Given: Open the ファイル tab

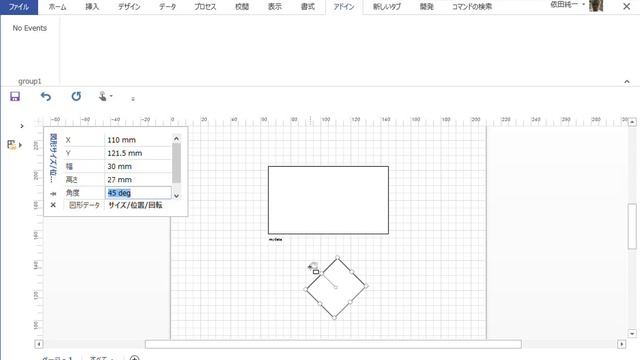Looking at the screenshot, I should coord(19,7).
